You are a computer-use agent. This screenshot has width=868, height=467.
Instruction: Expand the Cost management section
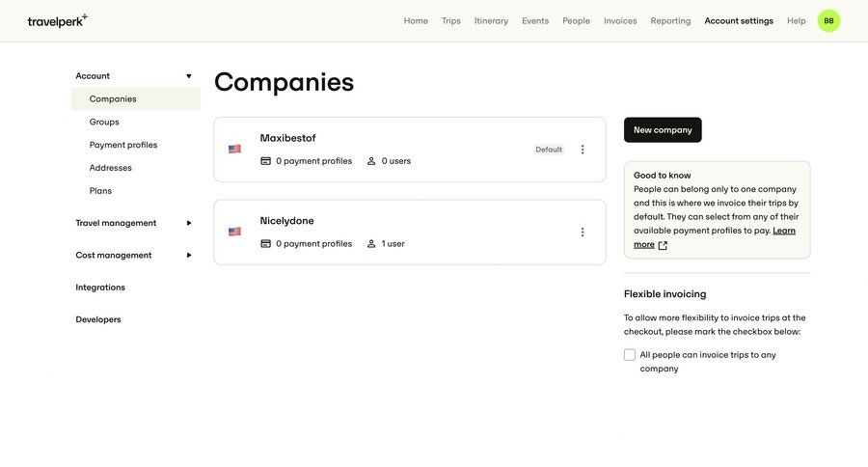(x=189, y=256)
